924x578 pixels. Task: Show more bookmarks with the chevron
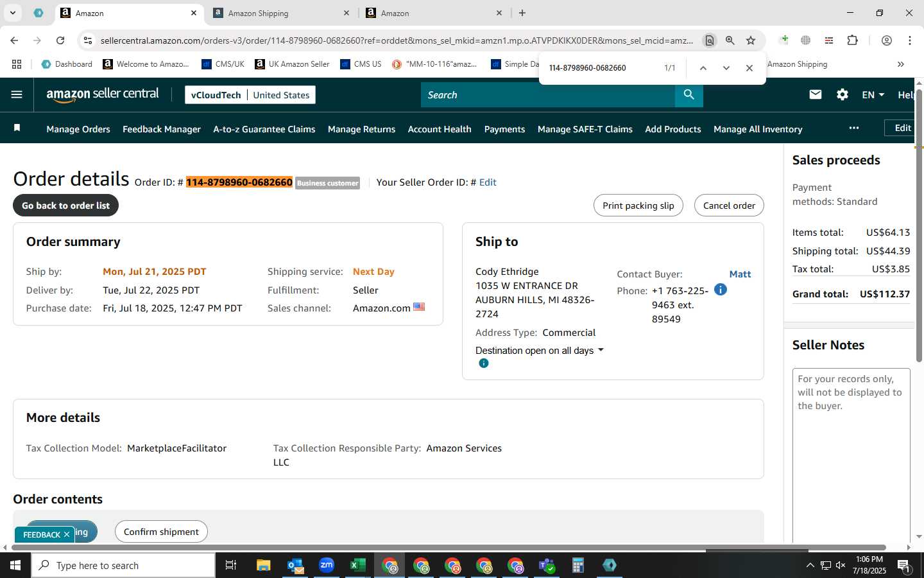(900, 64)
